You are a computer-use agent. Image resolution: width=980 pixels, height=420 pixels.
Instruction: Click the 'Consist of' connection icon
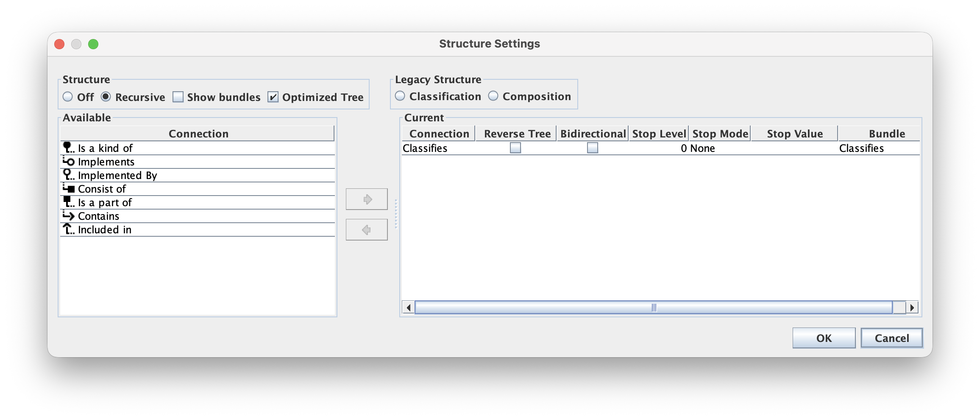(x=68, y=188)
